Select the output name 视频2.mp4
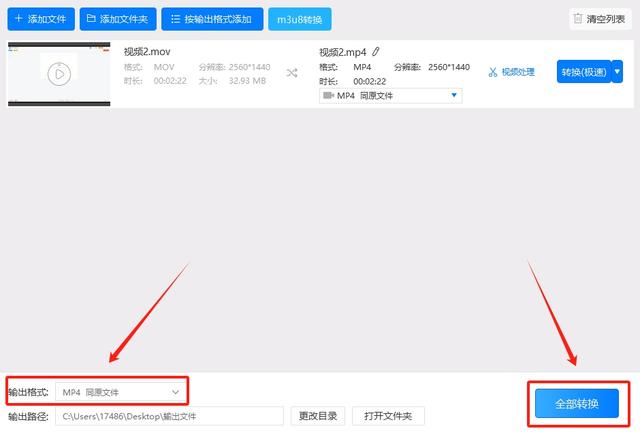The width and height of the screenshot is (640, 435). tap(343, 52)
